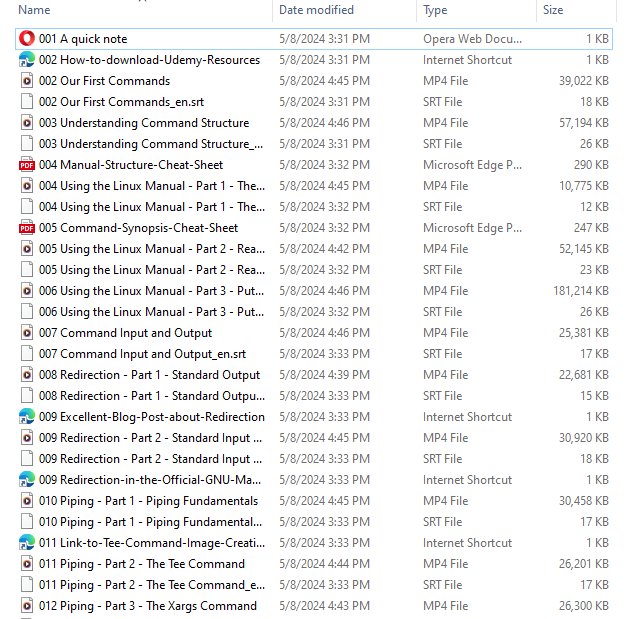Click the 39,022 KB size value
This screenshot has height=619, width=630.
tap(584, 81)
